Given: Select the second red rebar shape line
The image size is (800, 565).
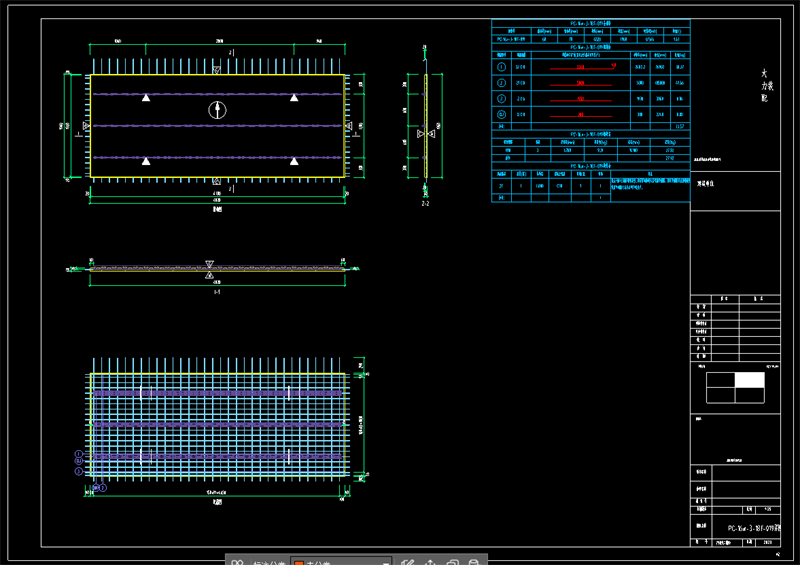Looking at the screenshot, I should point(581,84).
